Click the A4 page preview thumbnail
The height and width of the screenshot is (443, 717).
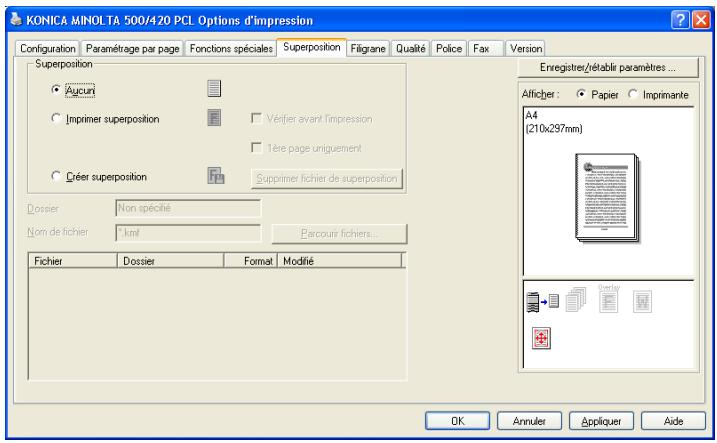tap(607, 198)
